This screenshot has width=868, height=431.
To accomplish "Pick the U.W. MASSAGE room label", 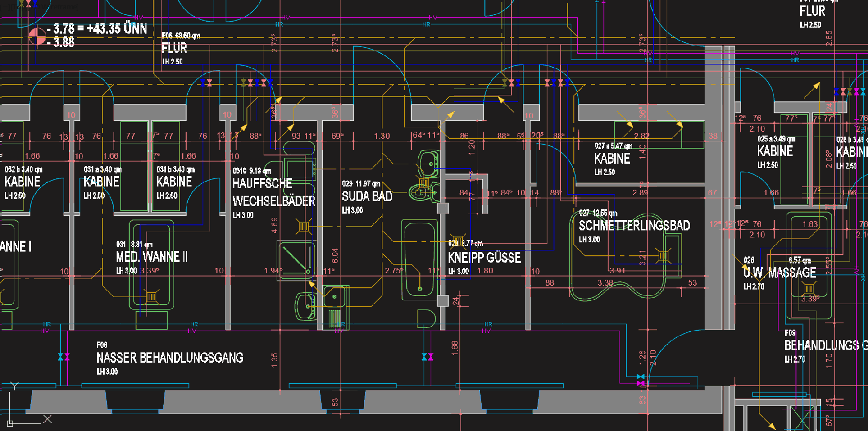I will click(780, 273).
